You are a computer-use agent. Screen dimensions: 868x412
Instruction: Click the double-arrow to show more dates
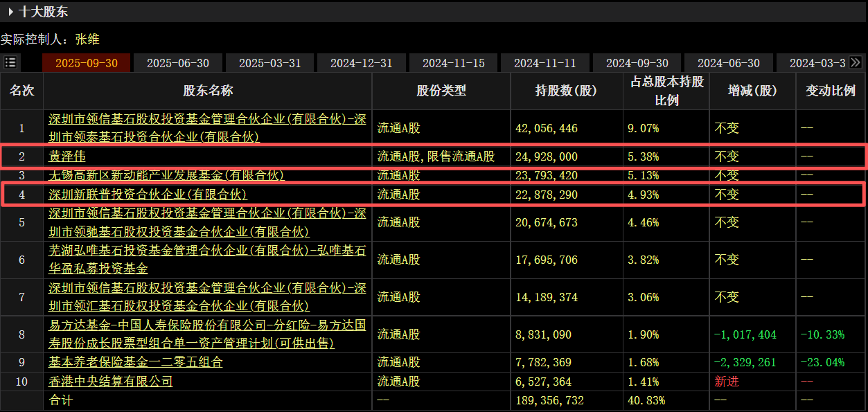[856, 62]
